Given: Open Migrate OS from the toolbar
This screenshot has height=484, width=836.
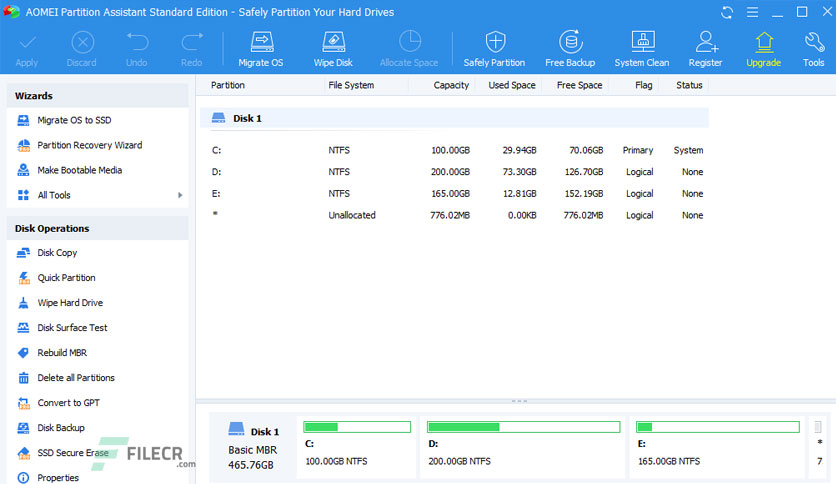Looking at the screenshot, I should click(261, 49).
